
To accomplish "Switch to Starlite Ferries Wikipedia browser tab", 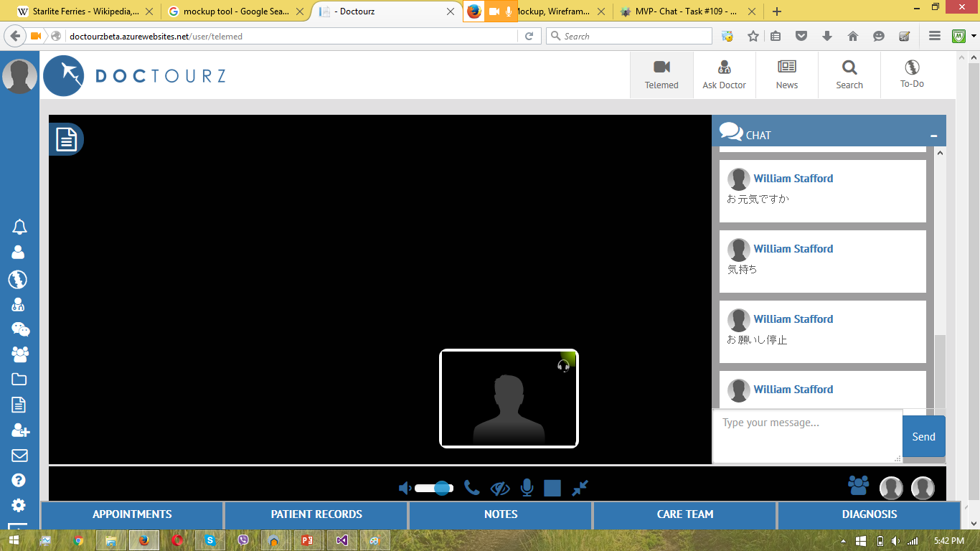I will pos(86,11).
